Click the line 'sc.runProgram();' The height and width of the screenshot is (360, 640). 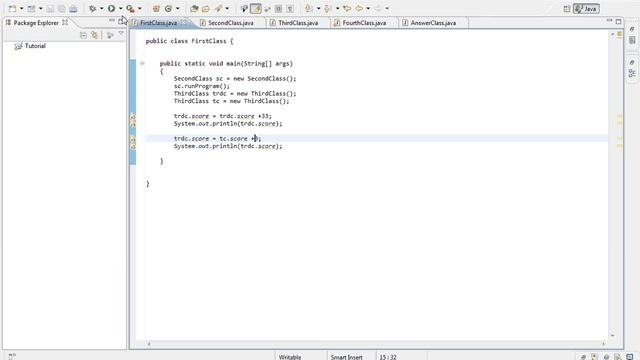pos(202,86)
